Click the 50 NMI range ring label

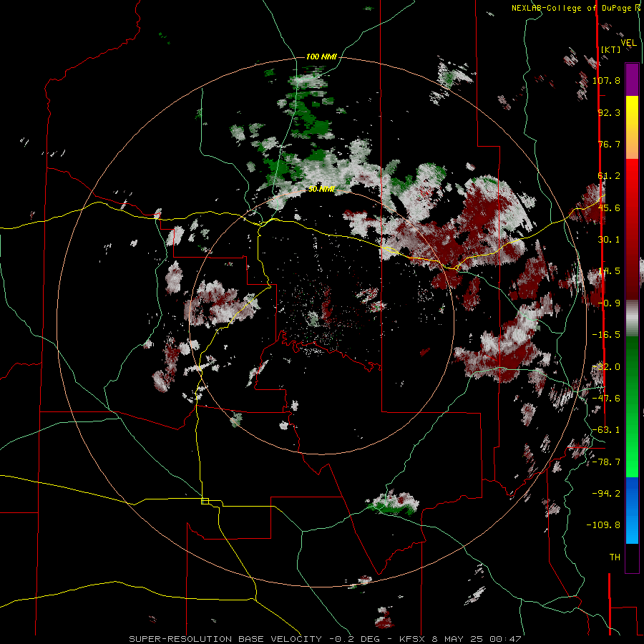pos(321,190)
